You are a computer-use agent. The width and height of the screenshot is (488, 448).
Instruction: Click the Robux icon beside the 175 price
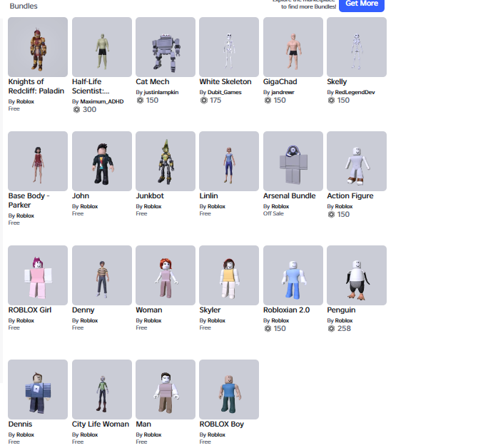[204, 100]
